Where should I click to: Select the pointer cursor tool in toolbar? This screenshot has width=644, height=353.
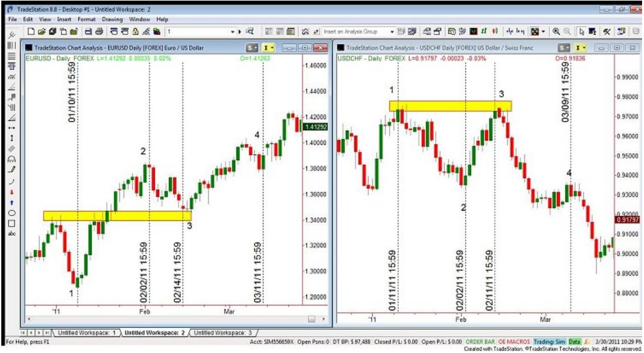tap(581, 31)
